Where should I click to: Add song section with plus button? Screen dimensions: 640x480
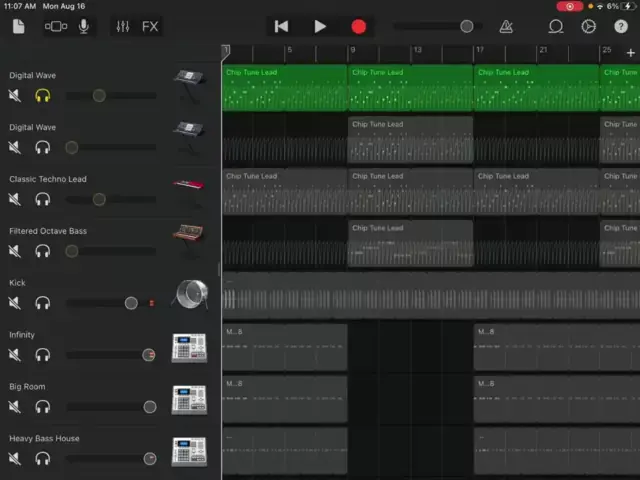click(x=630, y=52)
